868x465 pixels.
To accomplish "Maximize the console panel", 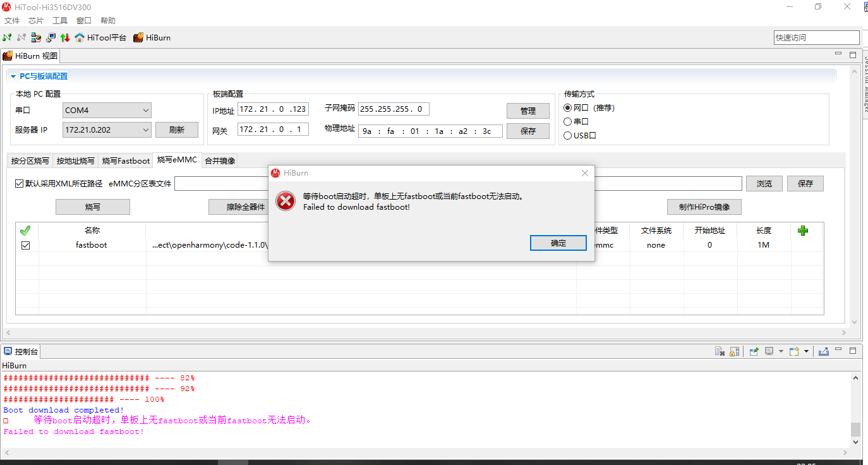I will pos(853,351).
